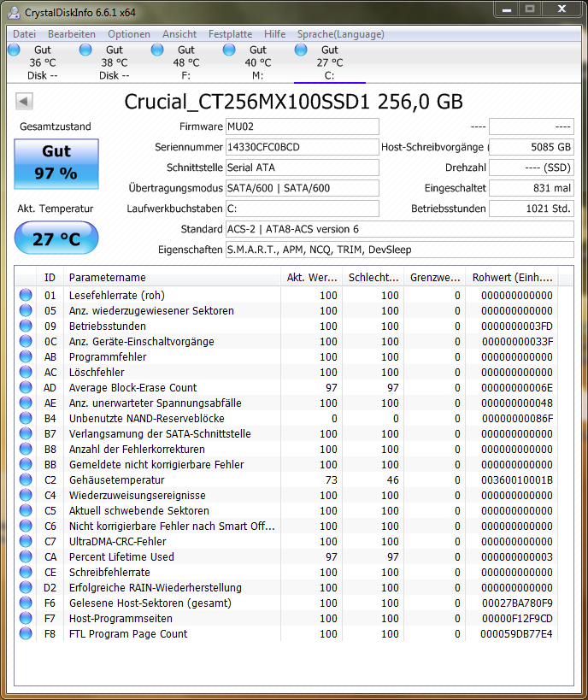Click status icon for Gelesene Host-Sektoren
Viewport: 588px width, 700px height.
click(x=26, y=603)
